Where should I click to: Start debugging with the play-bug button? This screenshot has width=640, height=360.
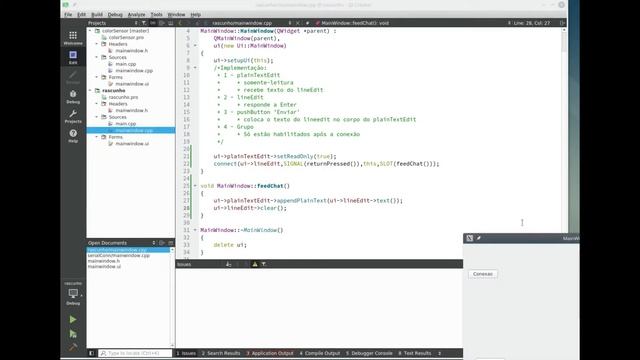[x=73, y=334]
